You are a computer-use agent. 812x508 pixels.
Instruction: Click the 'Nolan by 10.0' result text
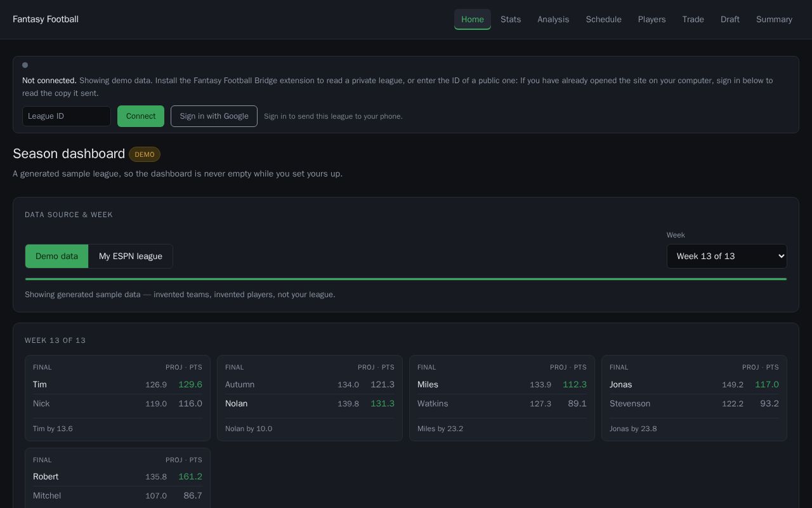(249, 429)
